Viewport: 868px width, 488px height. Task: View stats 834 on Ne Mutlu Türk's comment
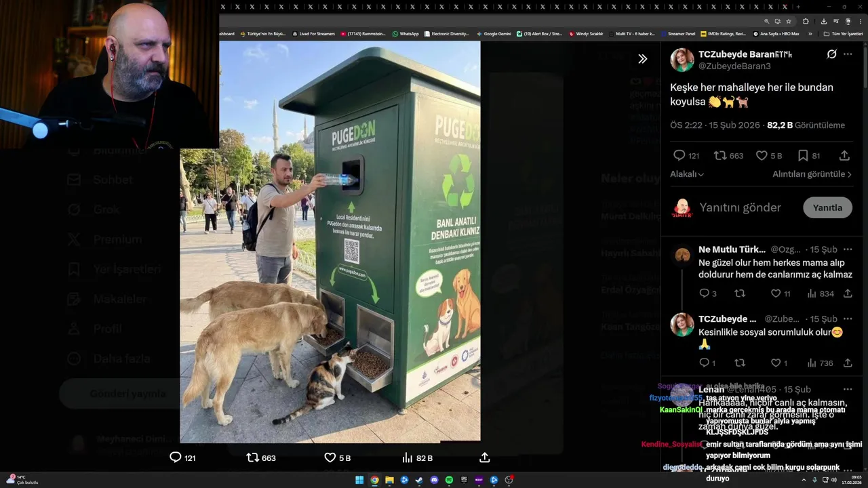820,293
